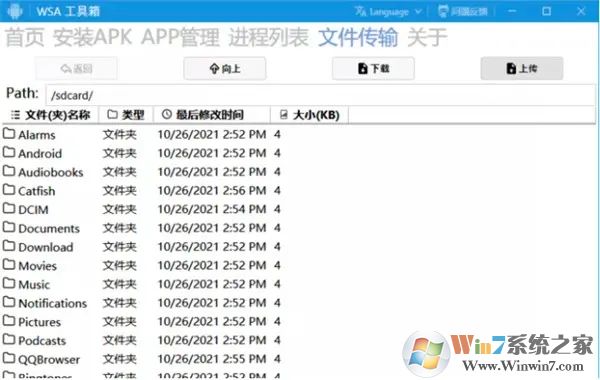600x380 pixels.
Task: Click the folder icon in 类型 header
Action: [112, 114]
